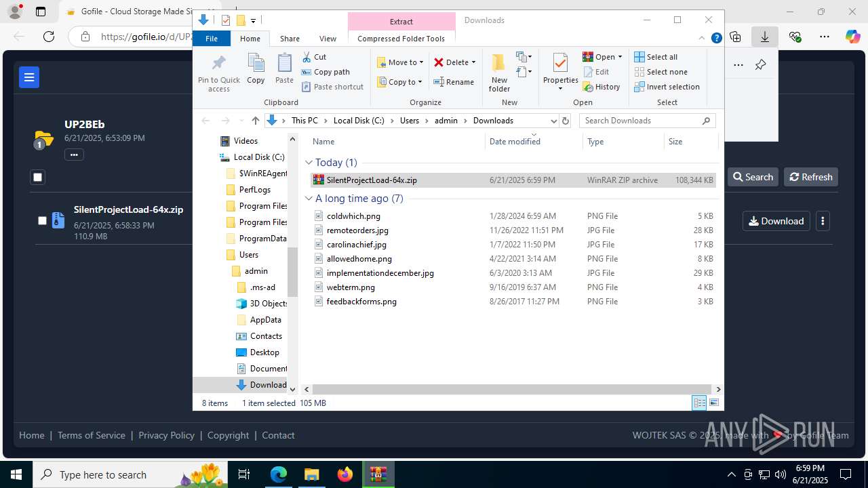Screen dimensions: 868x488
Task: Select the Desktop folder in tree
Action: tap(264, 352)
